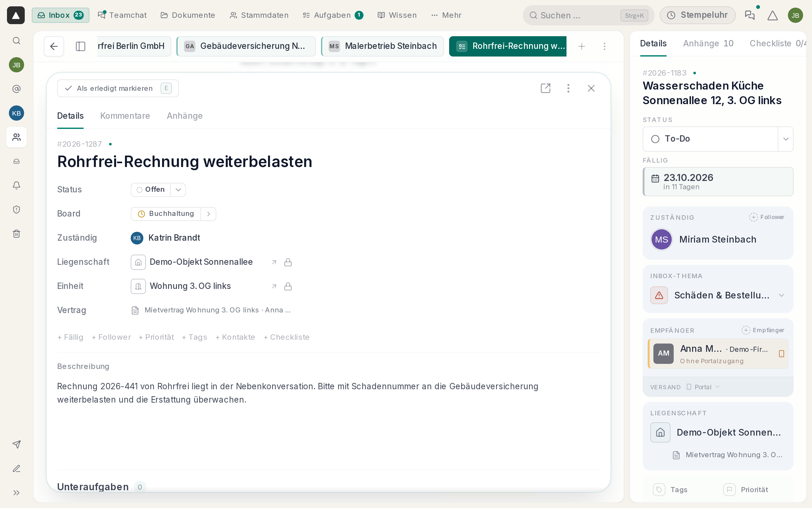Open the Versand Portal dropdown

pyautogui.click(x=703, y=387)
